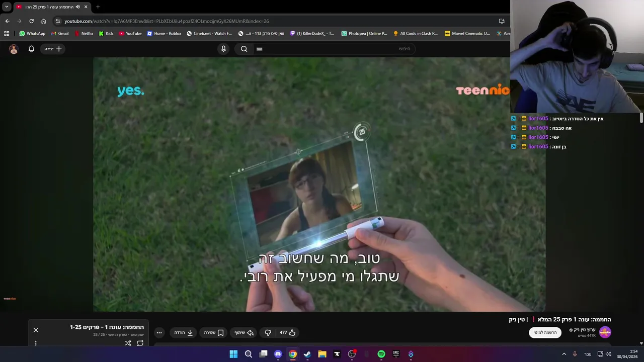Click the chat overlay scrollbar
Screen dimensions: 644x362
[641, 118]
